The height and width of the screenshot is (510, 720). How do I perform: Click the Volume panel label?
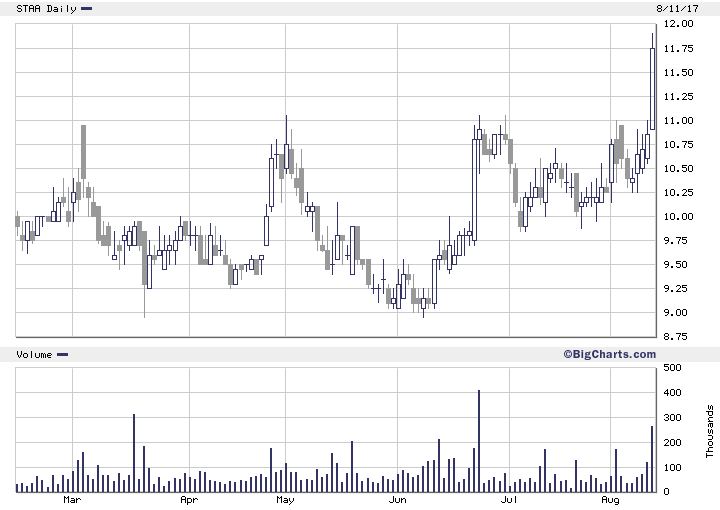[x=34, y=355]
